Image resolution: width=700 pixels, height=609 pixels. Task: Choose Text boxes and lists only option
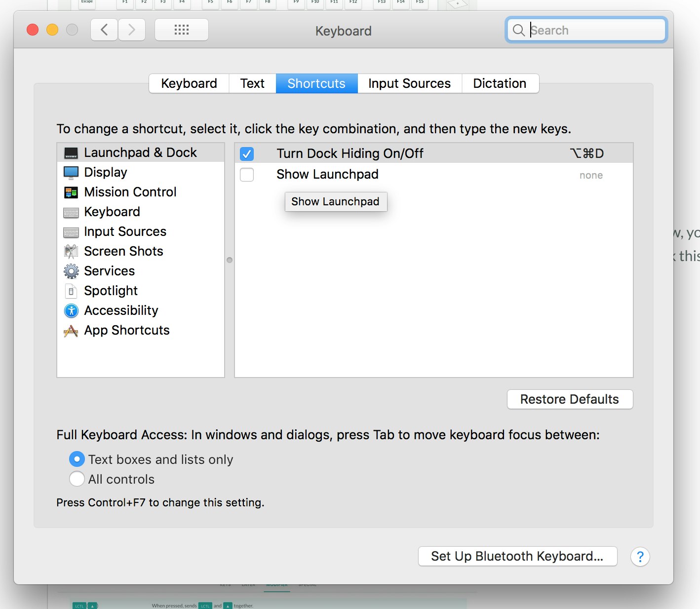[x=77, y=459]
